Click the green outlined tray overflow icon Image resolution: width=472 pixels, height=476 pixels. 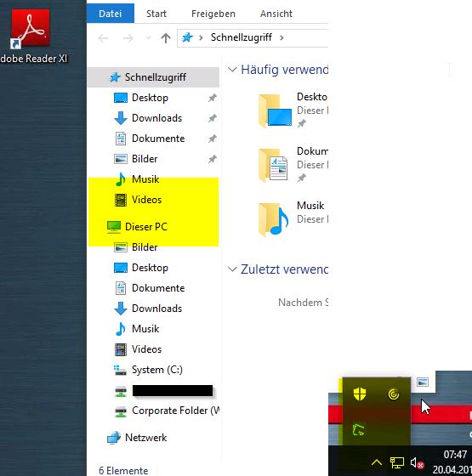pos(359,429)
